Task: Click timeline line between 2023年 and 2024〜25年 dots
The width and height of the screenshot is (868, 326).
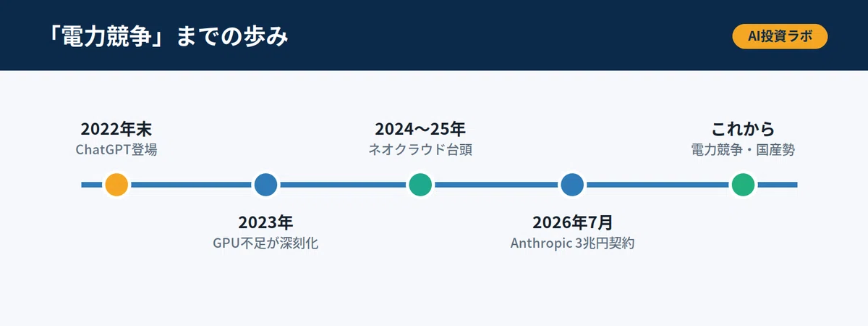Action: point(343,185)
